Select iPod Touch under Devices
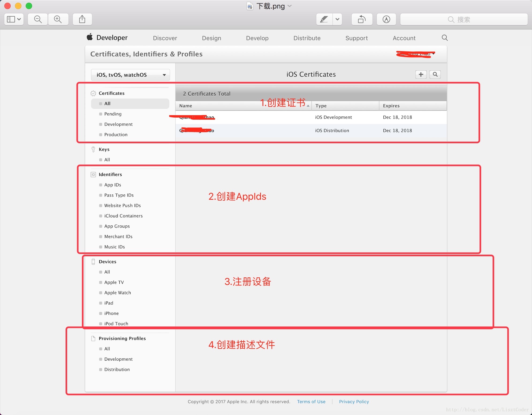The height and width of the screenshot is (415, 532). (x=116, y=324)
